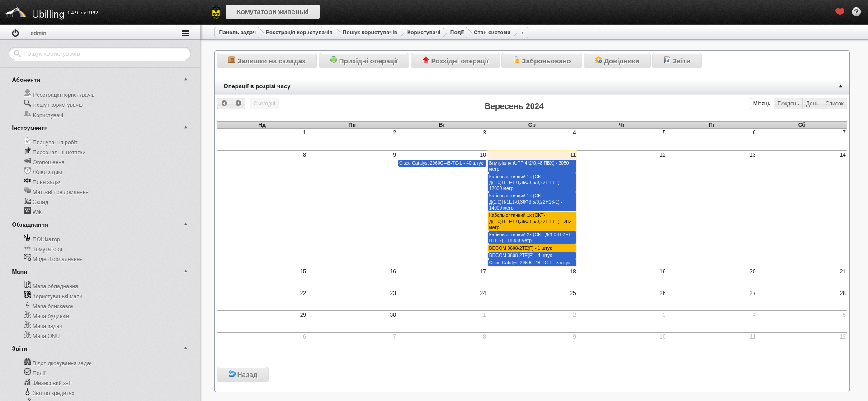
Task: Click the red heart icon in header
Action: pos(840,12)
